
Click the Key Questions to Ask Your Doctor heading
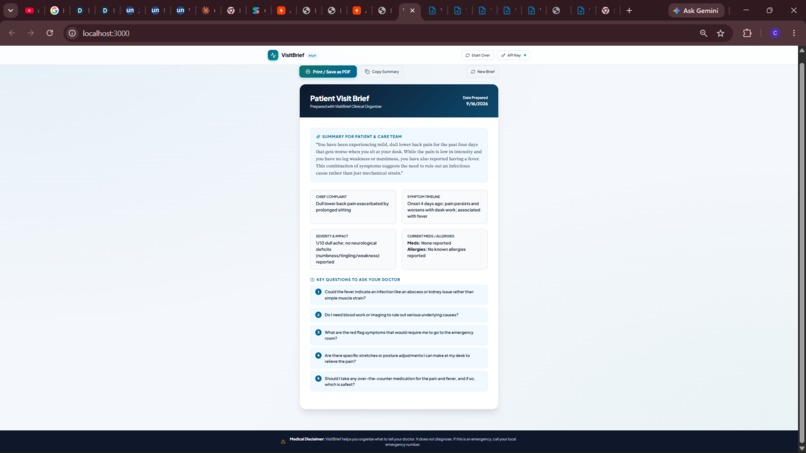(x=358, y=280)
